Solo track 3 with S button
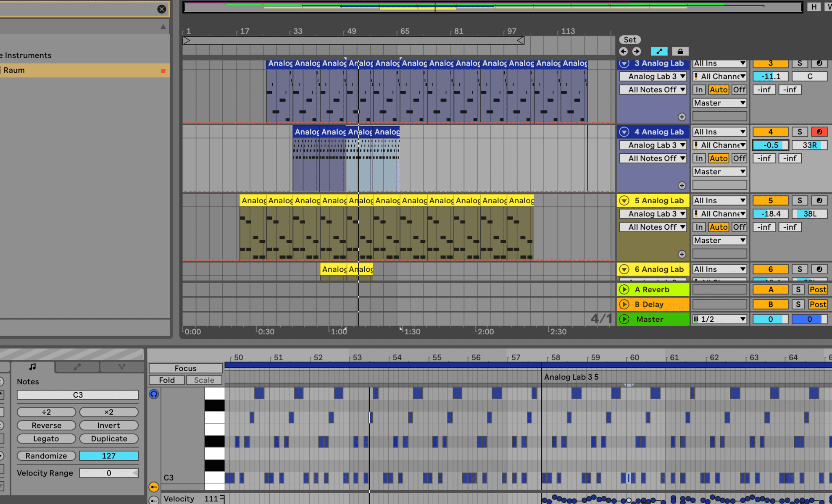The height and width of the screenshot is (504, 832). click(800, 63)
